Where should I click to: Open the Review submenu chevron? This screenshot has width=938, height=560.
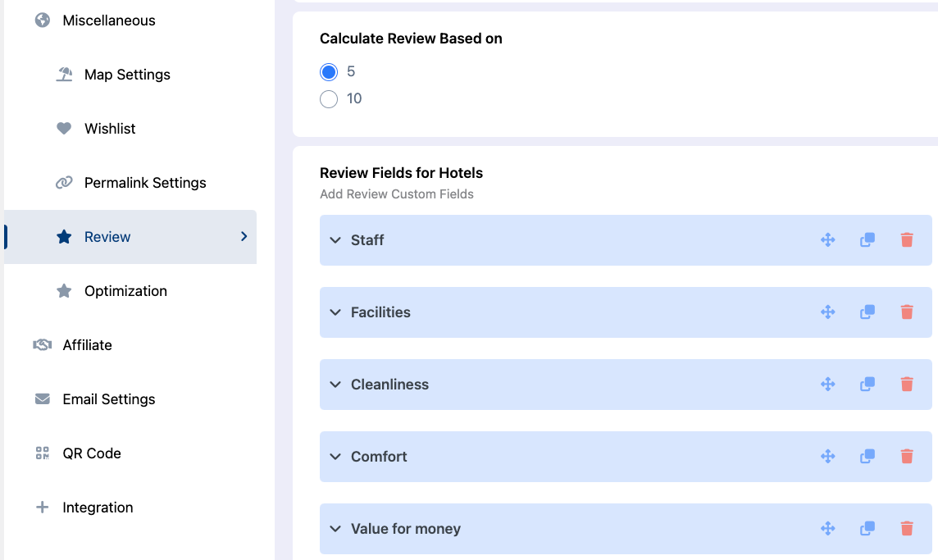(243, 236)
